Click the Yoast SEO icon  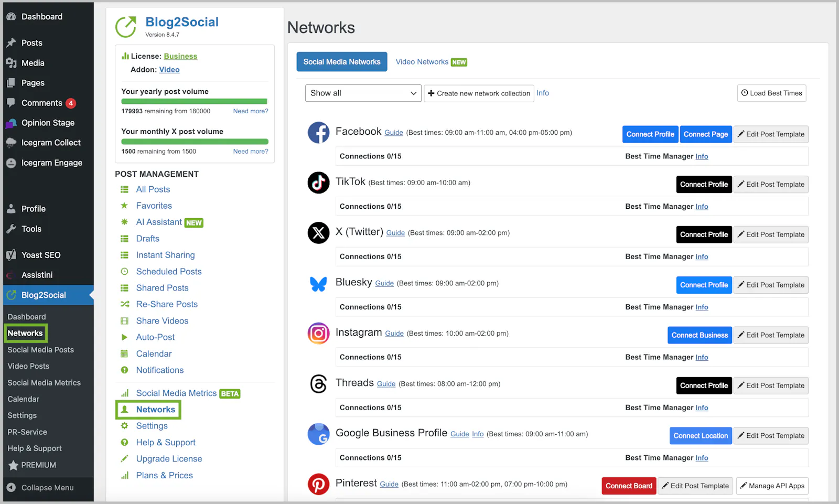[11, 255]
